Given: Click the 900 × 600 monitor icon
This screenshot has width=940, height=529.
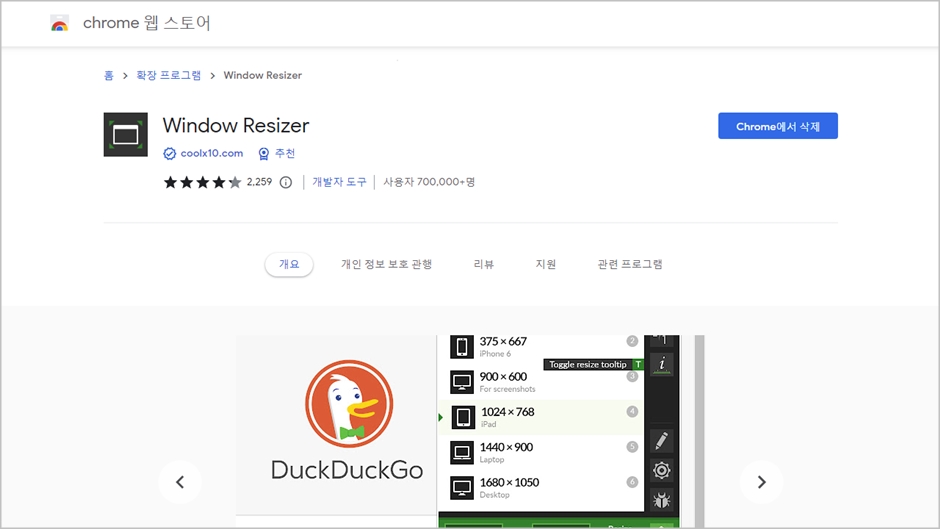Looking at the screenshot, I should [x=462, y=382].
